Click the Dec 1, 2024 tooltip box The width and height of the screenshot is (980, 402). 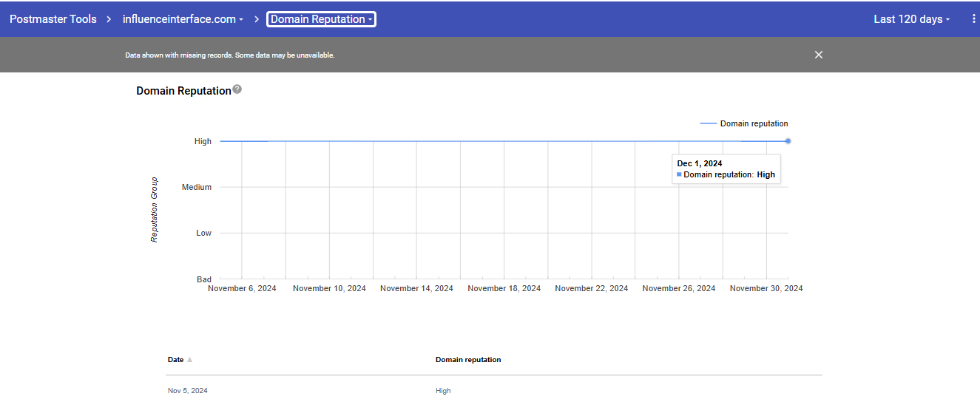(x=726, y=169)
